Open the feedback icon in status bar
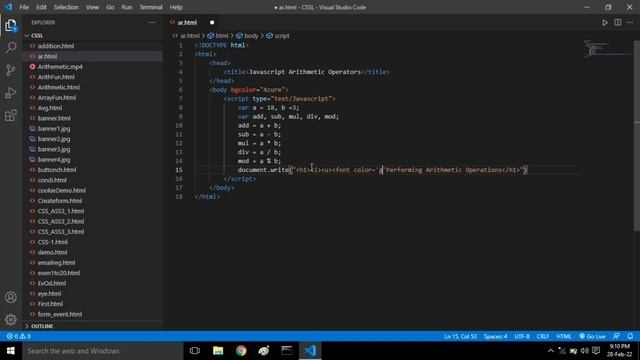 pos(616,336)
